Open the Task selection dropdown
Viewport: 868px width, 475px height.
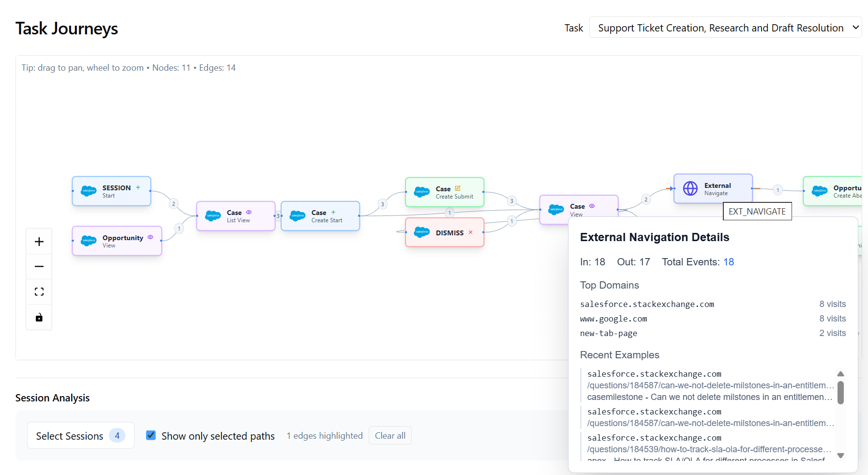click(725, 27)
